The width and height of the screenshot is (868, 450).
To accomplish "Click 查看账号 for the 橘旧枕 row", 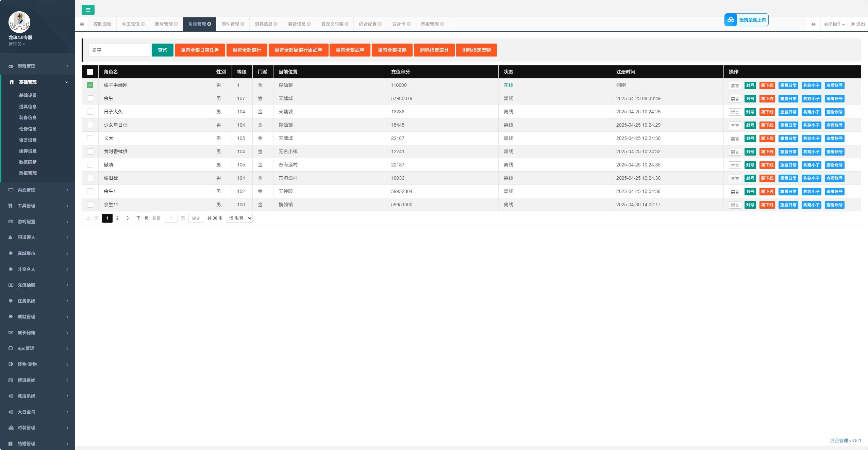I will point(835,178).
